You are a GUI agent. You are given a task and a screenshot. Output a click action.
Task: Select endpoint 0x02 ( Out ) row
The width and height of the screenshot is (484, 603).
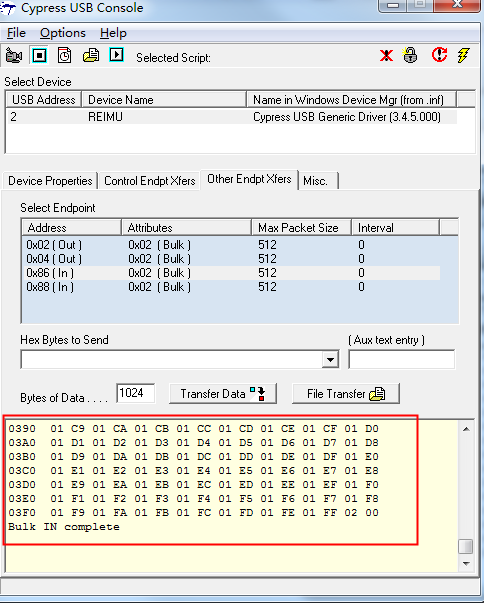pos(232,245)
